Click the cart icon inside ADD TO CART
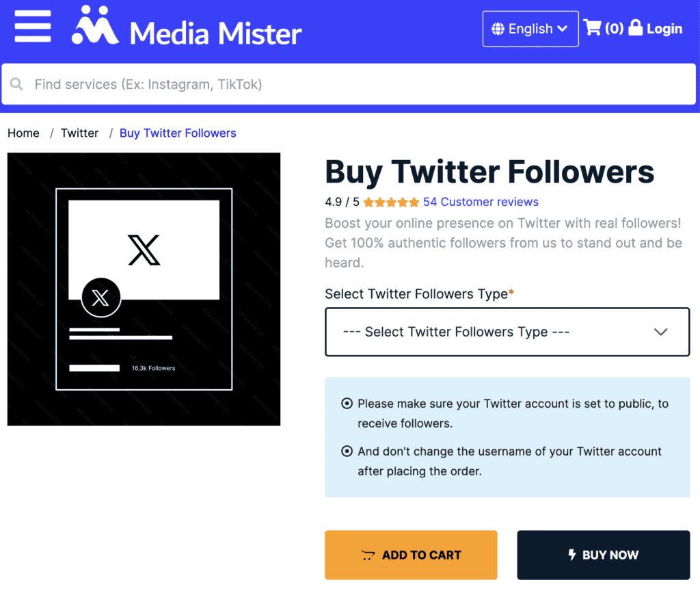Viewport: 700px width, 593px height. [x=369, y=555]
